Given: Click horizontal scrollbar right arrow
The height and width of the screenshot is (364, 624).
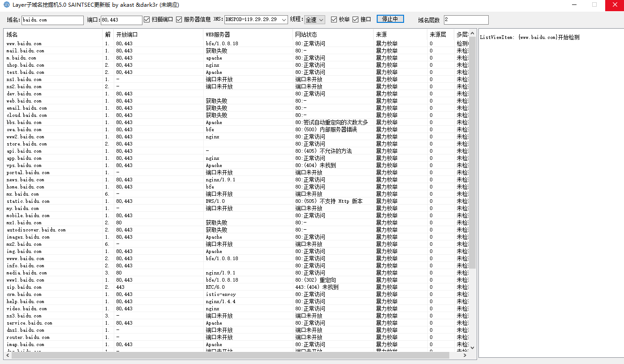Looking at the screenshot, I should tap(465, 355).
